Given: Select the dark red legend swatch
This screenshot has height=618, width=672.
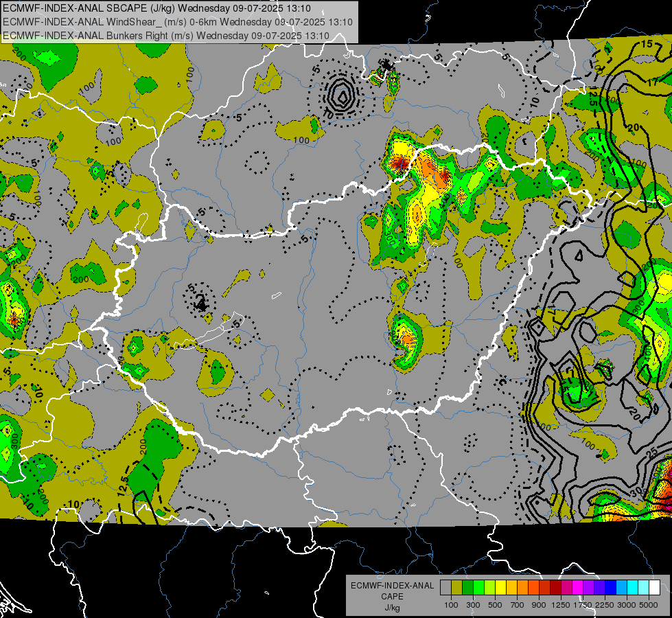Looking at the screenshot, I should tap(555, 587).
